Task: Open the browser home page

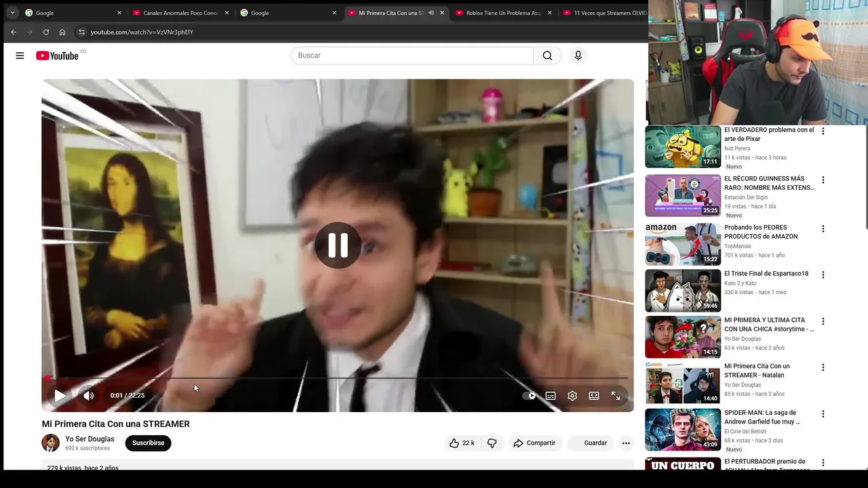Action: pos(62,32)
